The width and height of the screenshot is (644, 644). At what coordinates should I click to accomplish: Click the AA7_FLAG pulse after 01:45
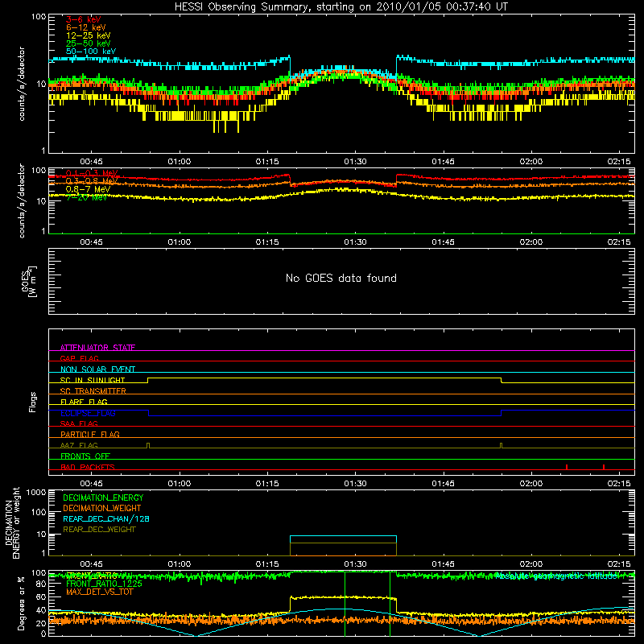501,446
